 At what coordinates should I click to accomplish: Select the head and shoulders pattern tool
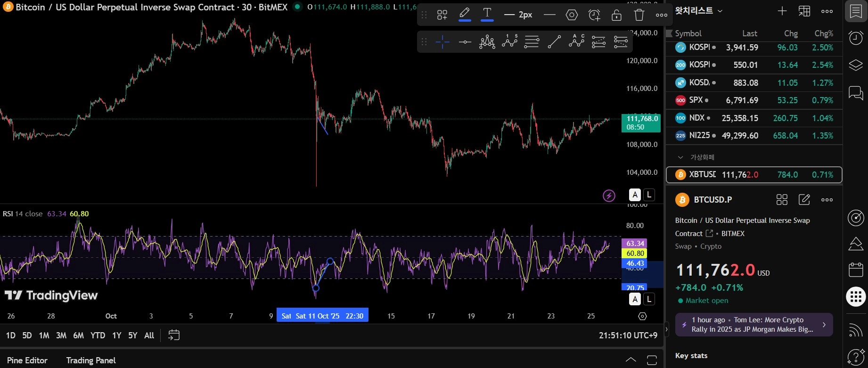coord(487,42)
